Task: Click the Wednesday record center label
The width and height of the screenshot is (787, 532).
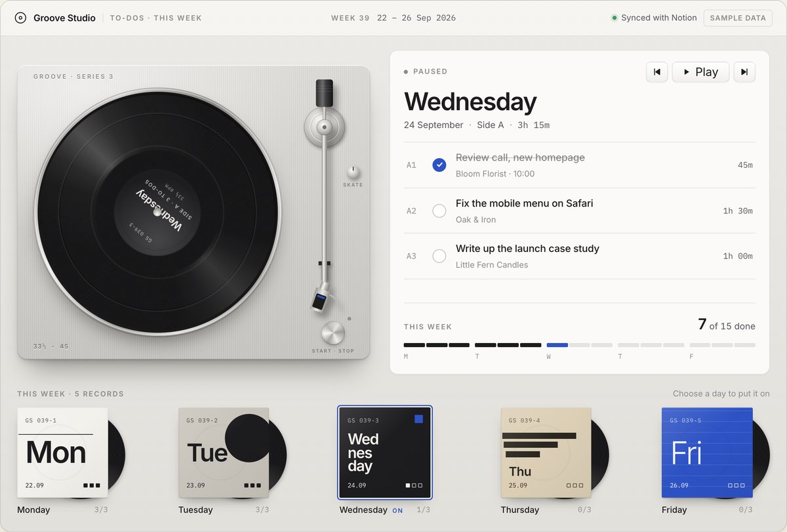Action: [x=157, y=213]
